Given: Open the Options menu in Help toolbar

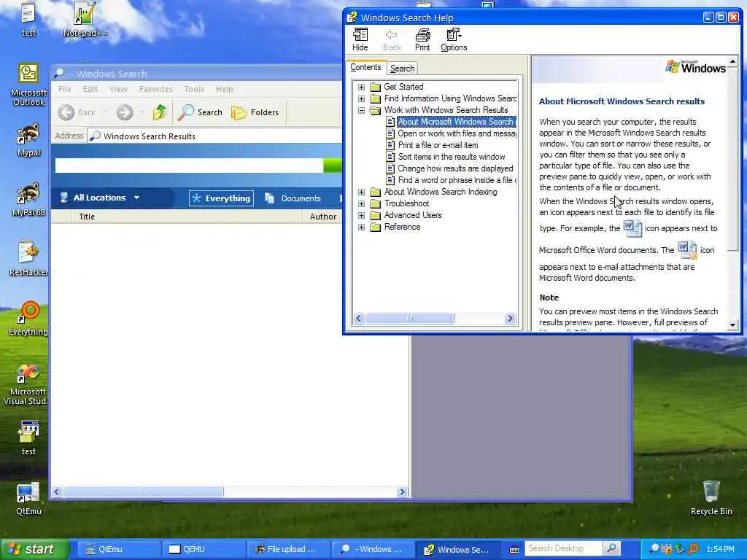Looking at the screenshot, I should tap(454, 39).
